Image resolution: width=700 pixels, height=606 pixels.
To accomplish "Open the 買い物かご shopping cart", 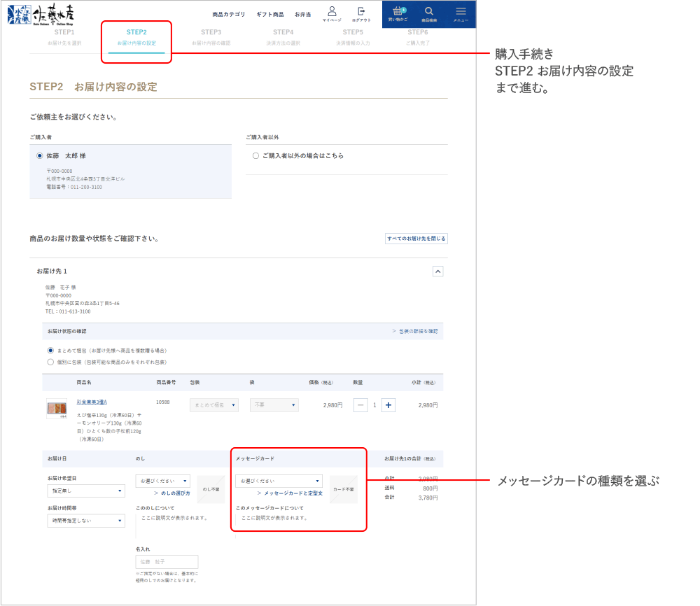I will (x=398, y=14).
